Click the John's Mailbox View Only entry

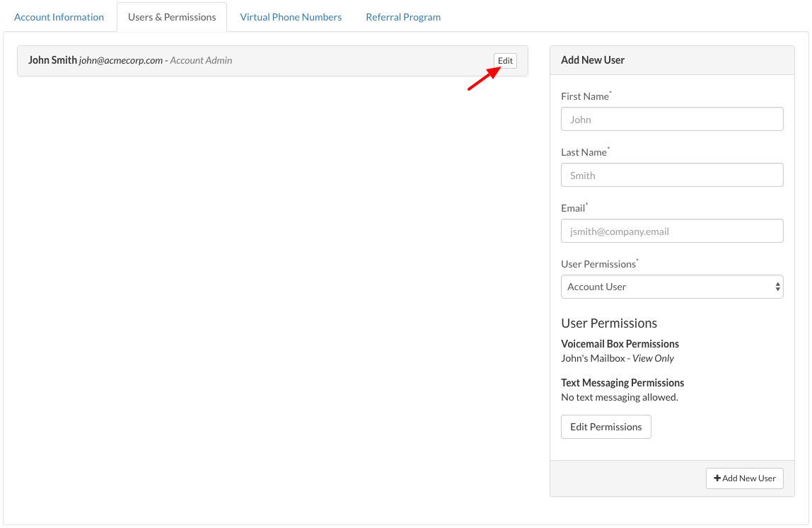click(617, 358)
